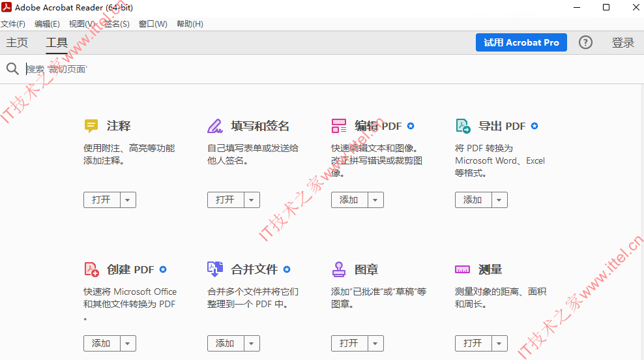
Task: Open the 注释 tool with 打开 button
Action: coord(102,200)
